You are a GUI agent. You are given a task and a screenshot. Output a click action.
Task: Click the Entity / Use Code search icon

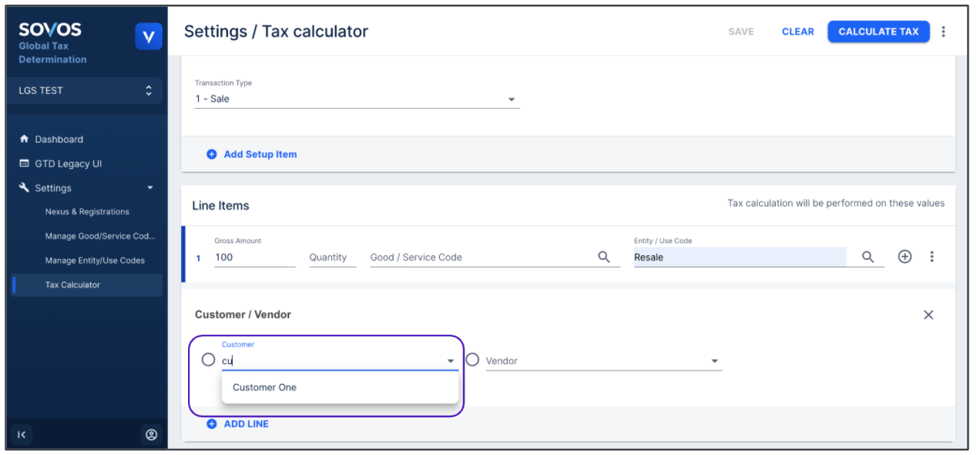(868, 257)
